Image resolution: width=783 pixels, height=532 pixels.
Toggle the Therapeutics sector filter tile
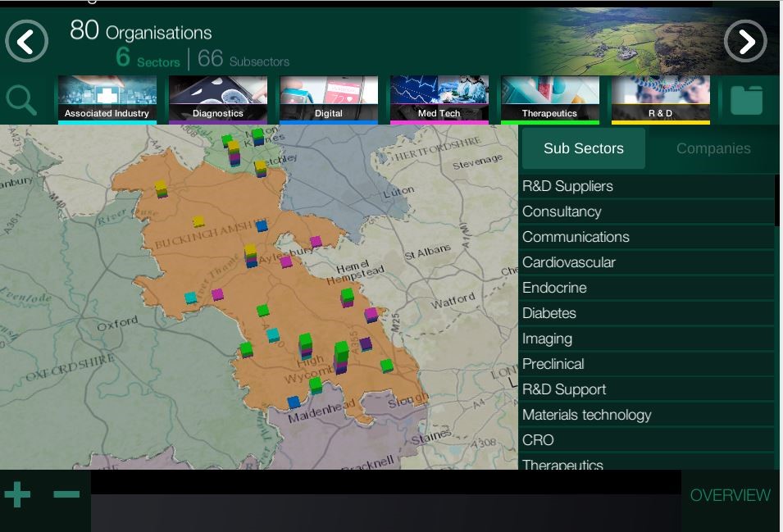point(549,99)
